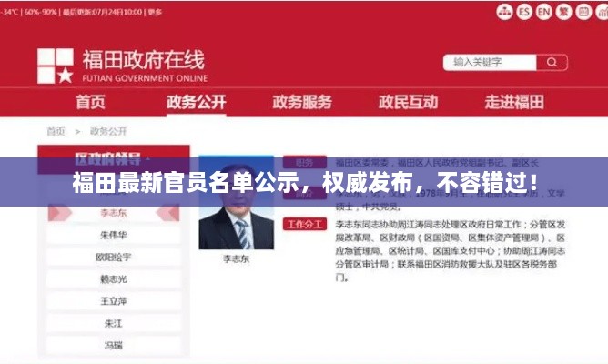Select 冯瑞 in the leaders list
This screenshot has height=364, width=608.
click(114, 345)
